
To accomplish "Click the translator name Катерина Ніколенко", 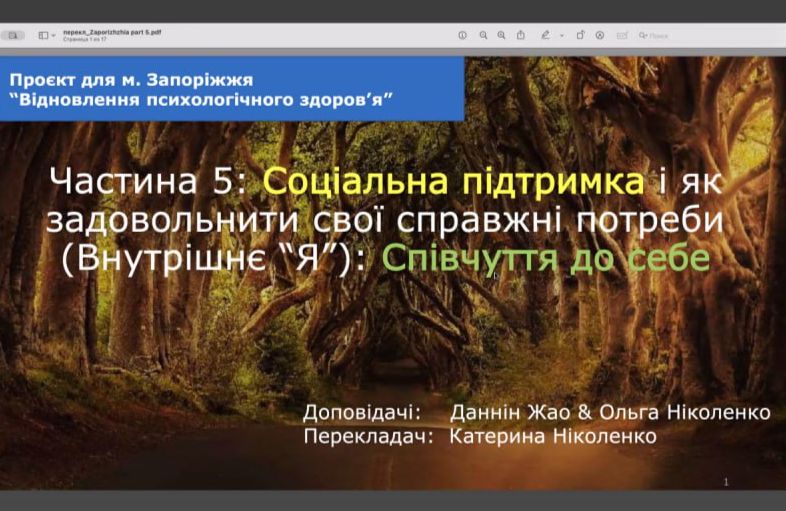I will coord(553,436).
